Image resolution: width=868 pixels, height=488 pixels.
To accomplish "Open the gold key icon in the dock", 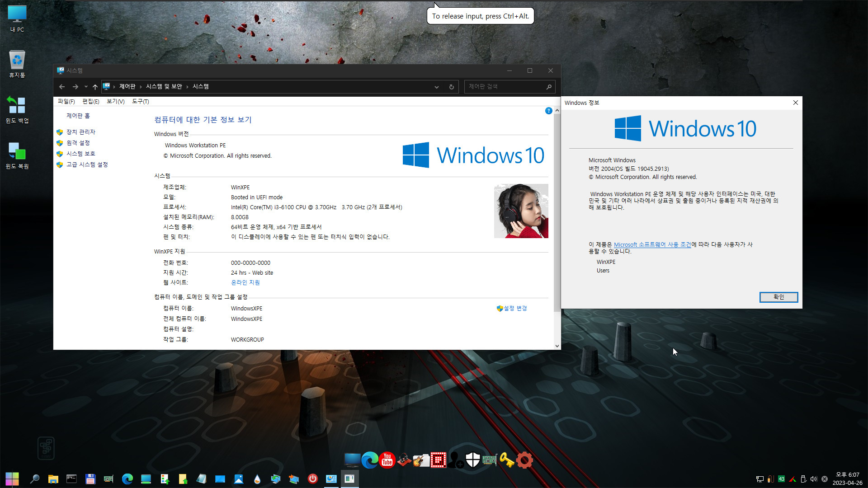I will coord(507,460).
